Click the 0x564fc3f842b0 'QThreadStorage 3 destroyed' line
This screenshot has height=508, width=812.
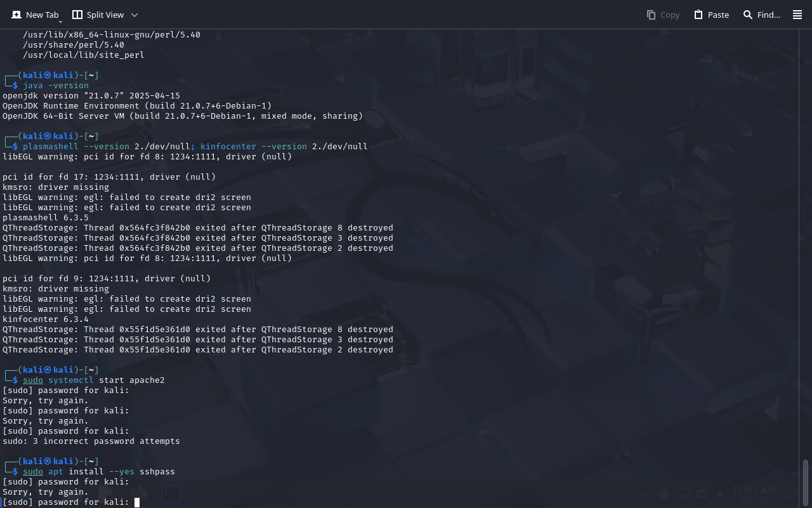tap(198, 238)
